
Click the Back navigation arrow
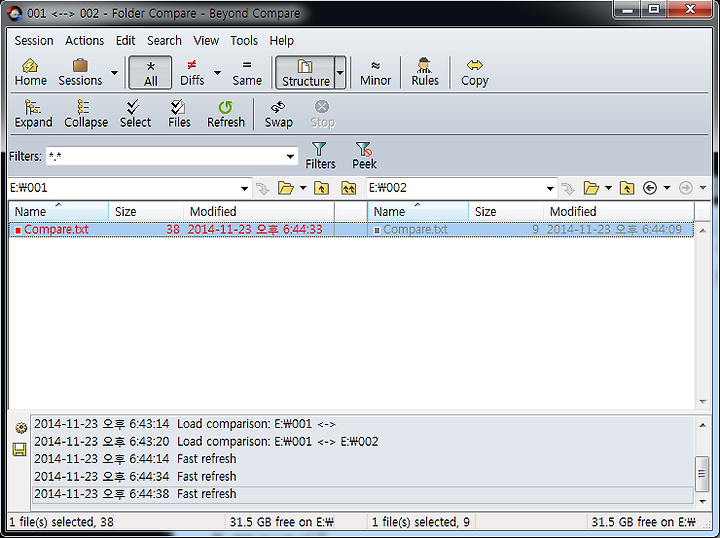click(x=650, y=188)
